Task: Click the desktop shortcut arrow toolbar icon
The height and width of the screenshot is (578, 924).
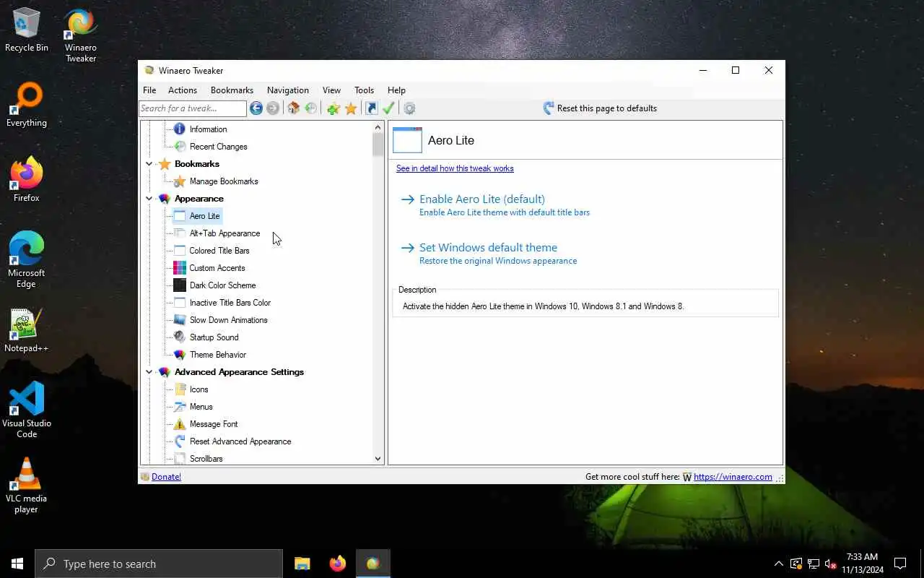Action: tap(372, 108)
